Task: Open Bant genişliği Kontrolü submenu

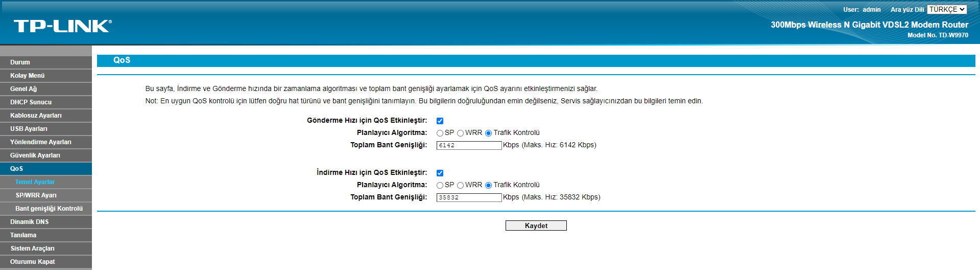Action: coord(46,209)
